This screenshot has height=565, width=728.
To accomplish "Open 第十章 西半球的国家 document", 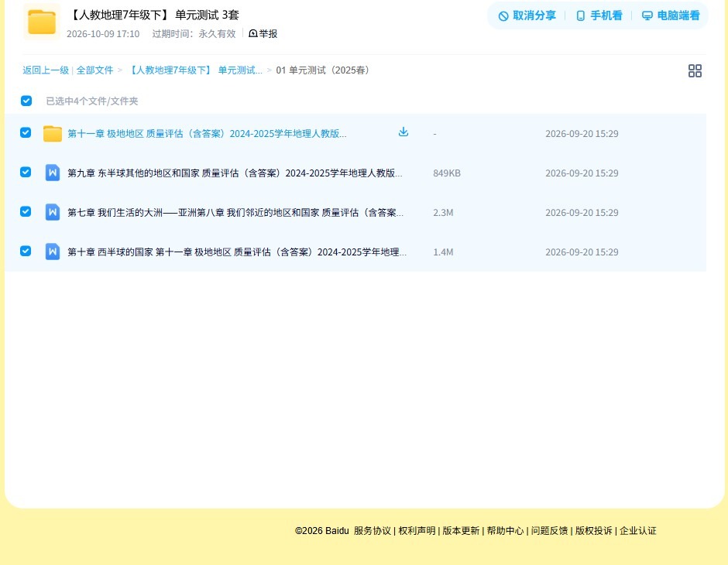I will click(237, 252).
